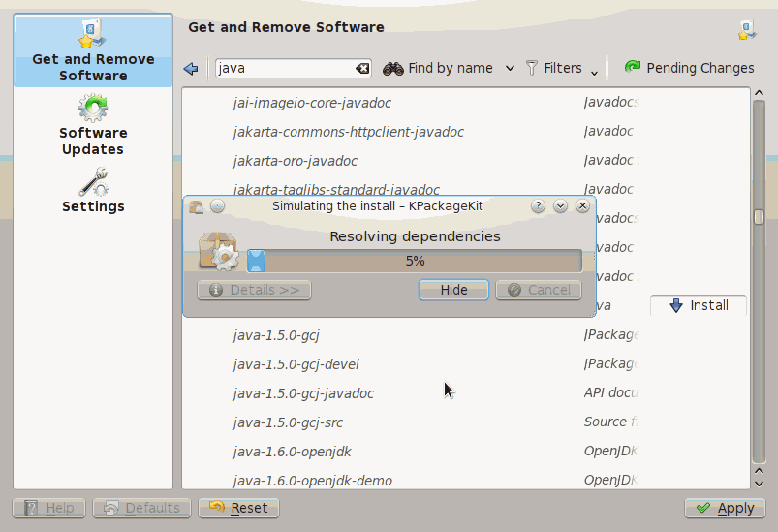Open Settings section in sidebar
778x532 pixels.
click(93, 191)
